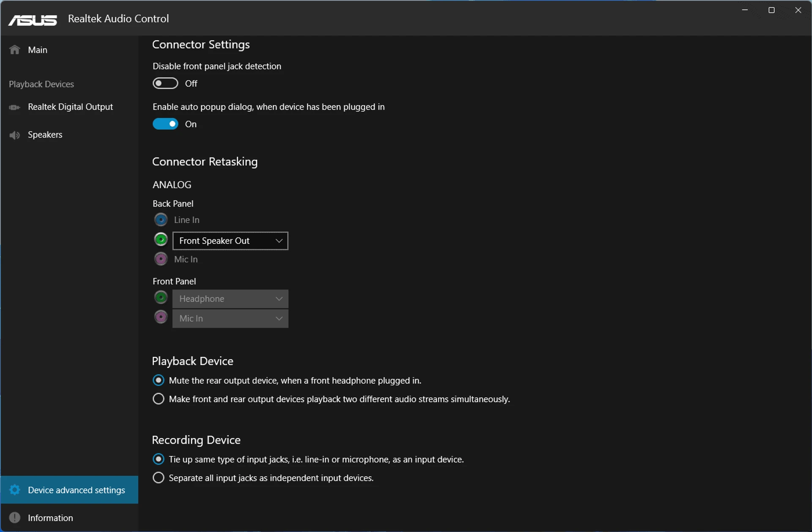Click the ASUS logo in title bar
The image size is (812, 532).
33,20
